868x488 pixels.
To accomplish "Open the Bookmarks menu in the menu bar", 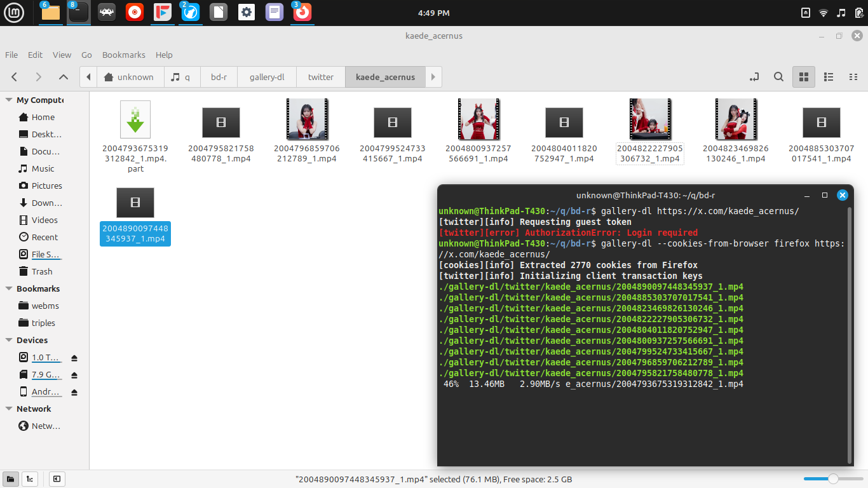I will tap(124, 55).
